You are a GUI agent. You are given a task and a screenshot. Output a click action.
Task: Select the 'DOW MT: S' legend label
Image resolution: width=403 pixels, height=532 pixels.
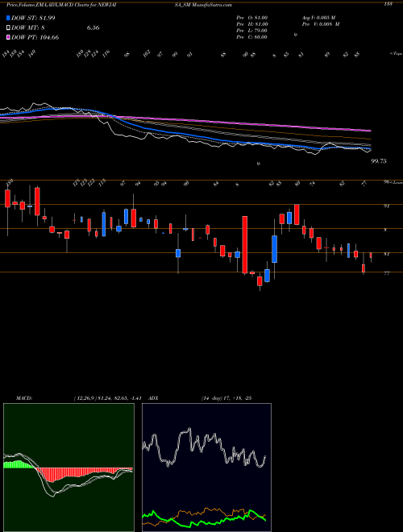coord(29,27)
